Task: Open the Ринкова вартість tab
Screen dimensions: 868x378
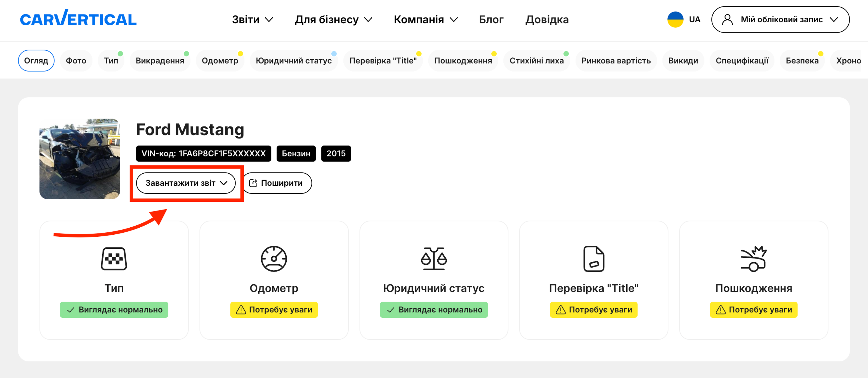Action: pos(616,61)
